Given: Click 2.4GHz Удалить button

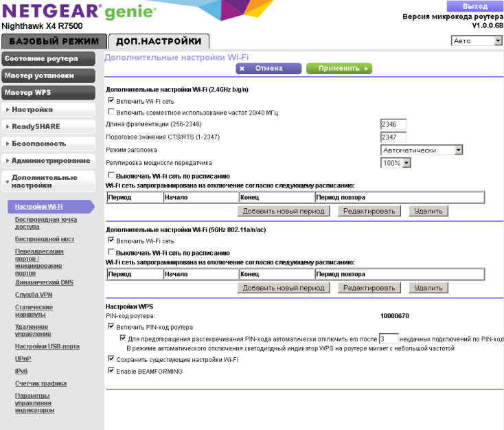Looking at the screenshot, I should tap(428, 211).
